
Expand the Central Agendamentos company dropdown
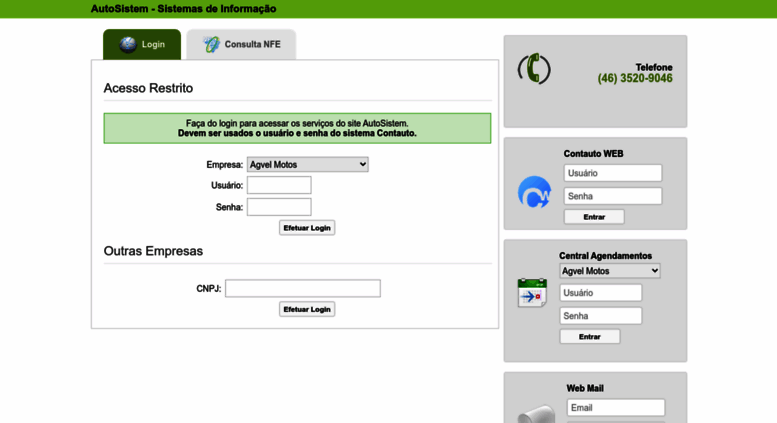tap(610, 271)
